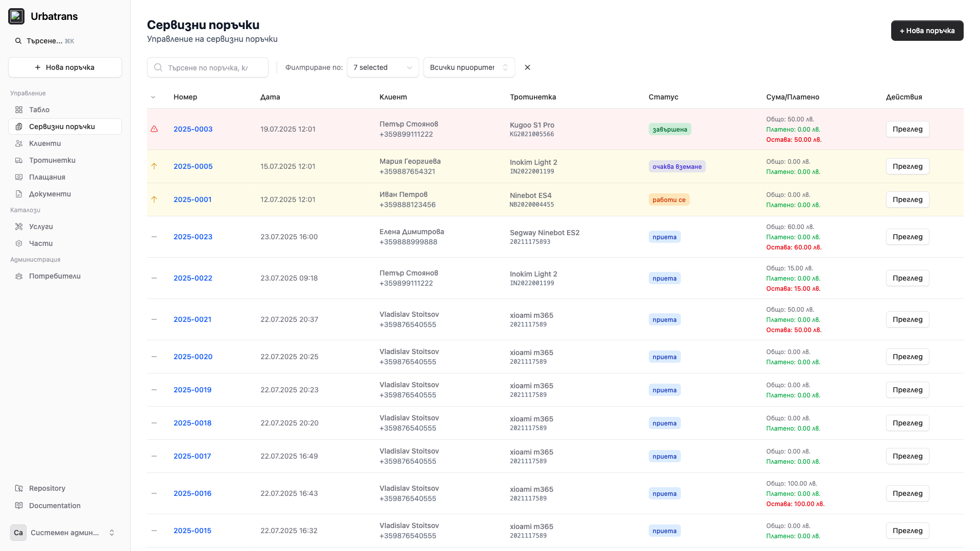Select the Клиенти sidebar icon
Viewport: 980px width, 551px height.
pyautogui.click(x=19, y=143)
